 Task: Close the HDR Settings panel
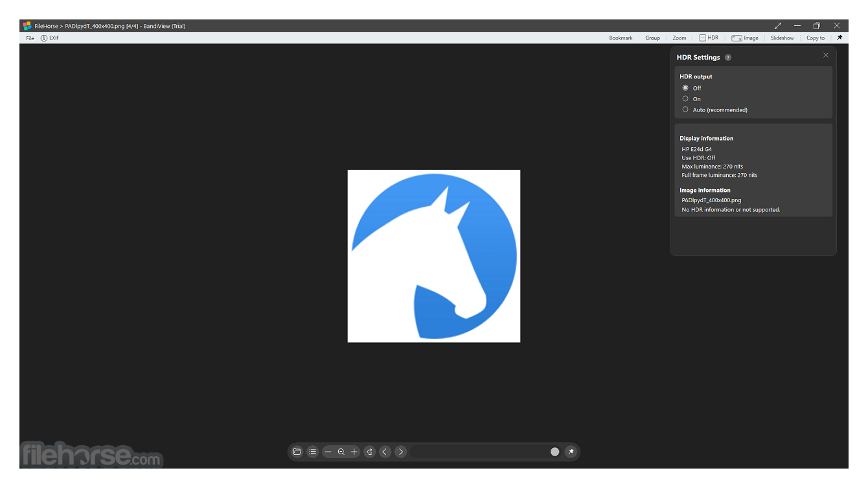tap(826, 55)
